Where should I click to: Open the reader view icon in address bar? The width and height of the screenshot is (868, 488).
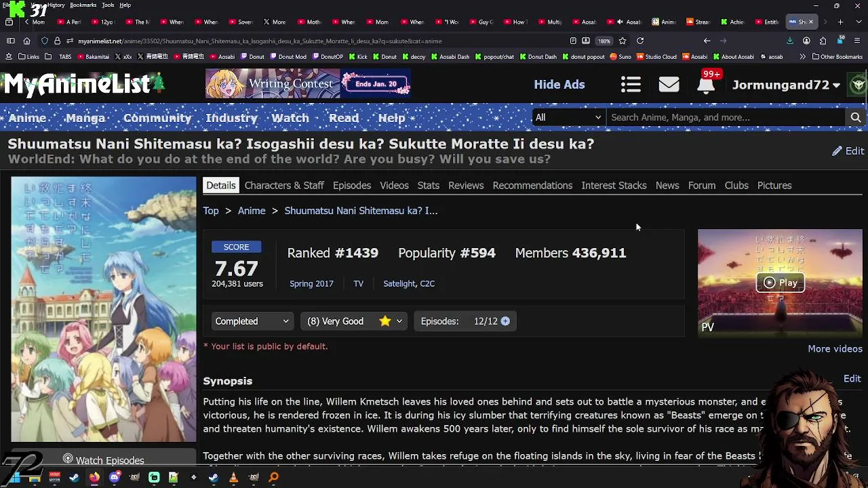(573, 41)
